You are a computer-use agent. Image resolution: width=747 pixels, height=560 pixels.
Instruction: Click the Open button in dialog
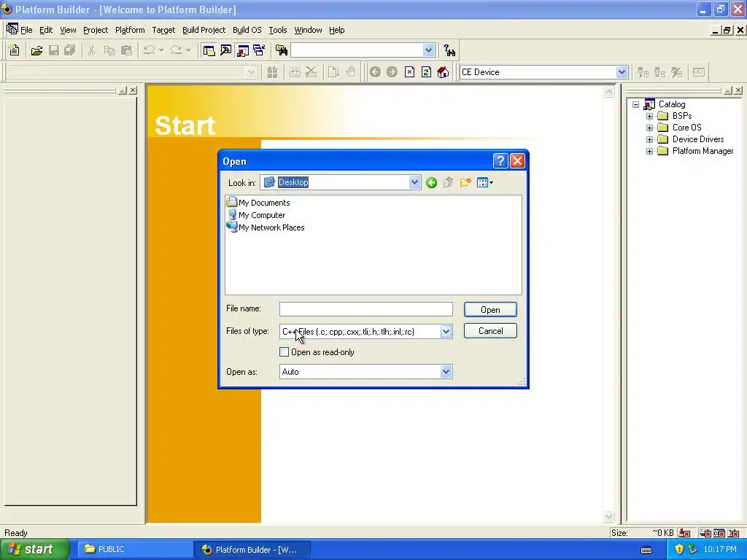tap(490, 309)
